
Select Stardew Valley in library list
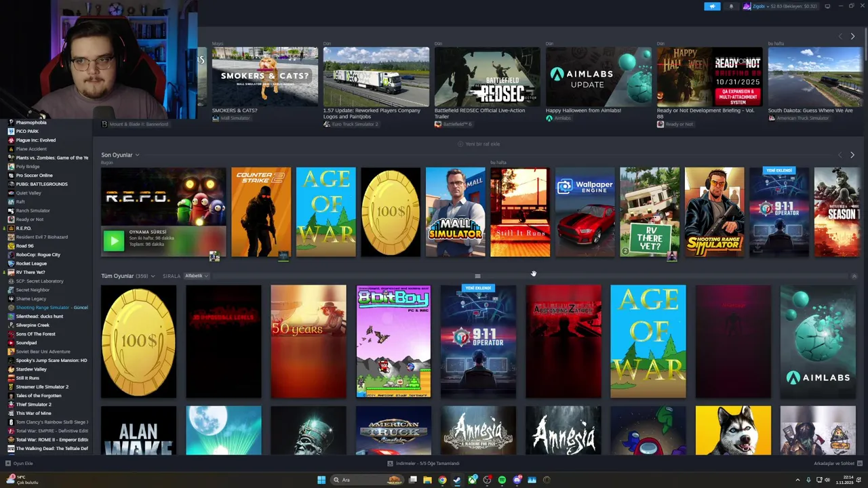31,369
